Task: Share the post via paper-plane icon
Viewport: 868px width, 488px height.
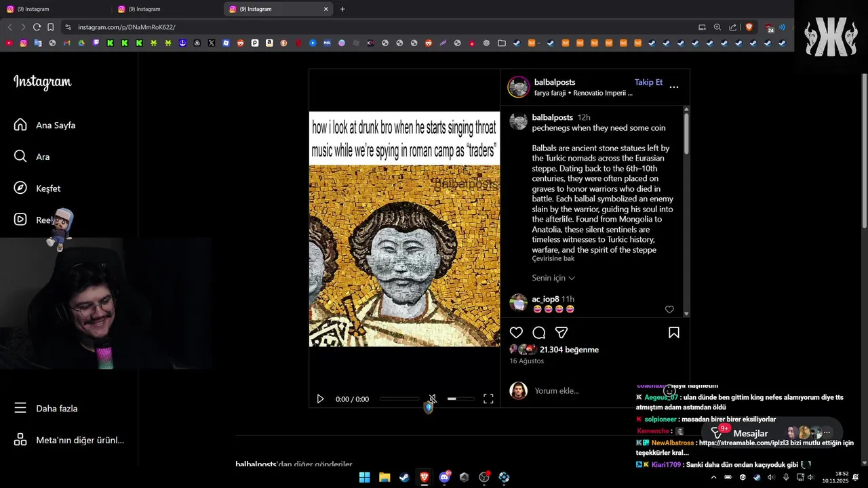Action: pyautogui.click(x=561, y=333)
